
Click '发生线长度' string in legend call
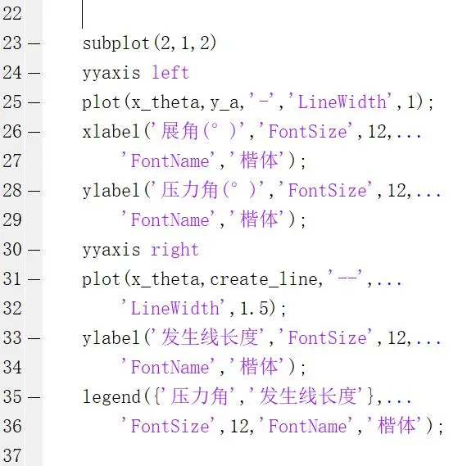point(306,396)
